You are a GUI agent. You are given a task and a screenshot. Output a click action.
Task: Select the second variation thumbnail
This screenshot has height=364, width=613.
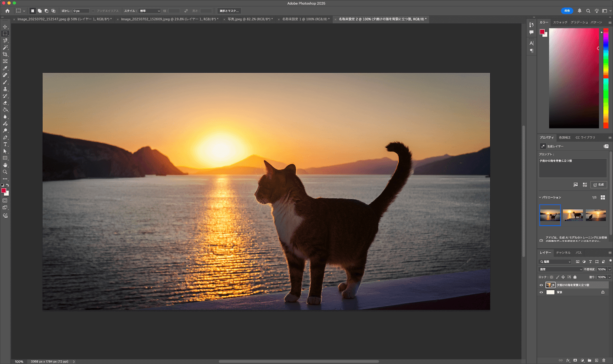(573, 215)
